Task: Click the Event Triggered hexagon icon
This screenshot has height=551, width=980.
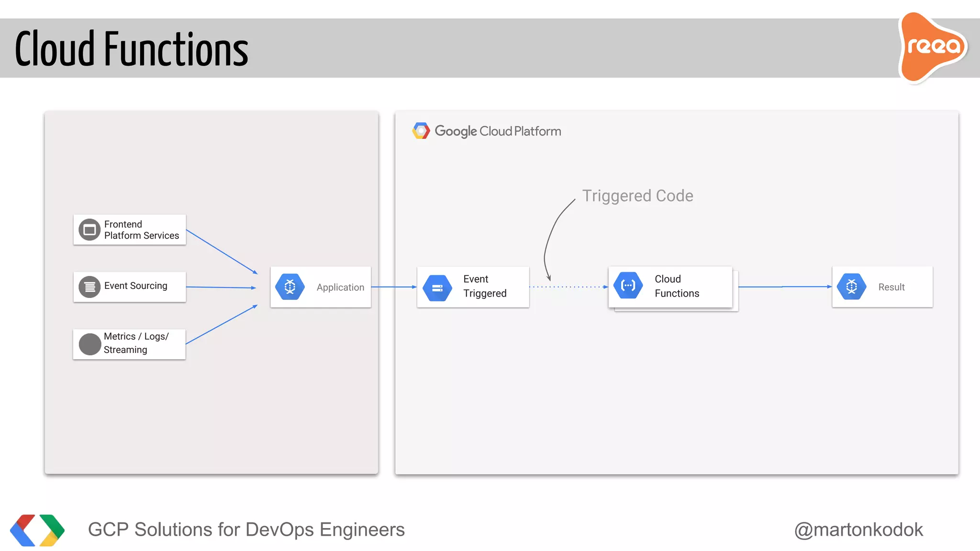Action: click(x=437, y=288)
